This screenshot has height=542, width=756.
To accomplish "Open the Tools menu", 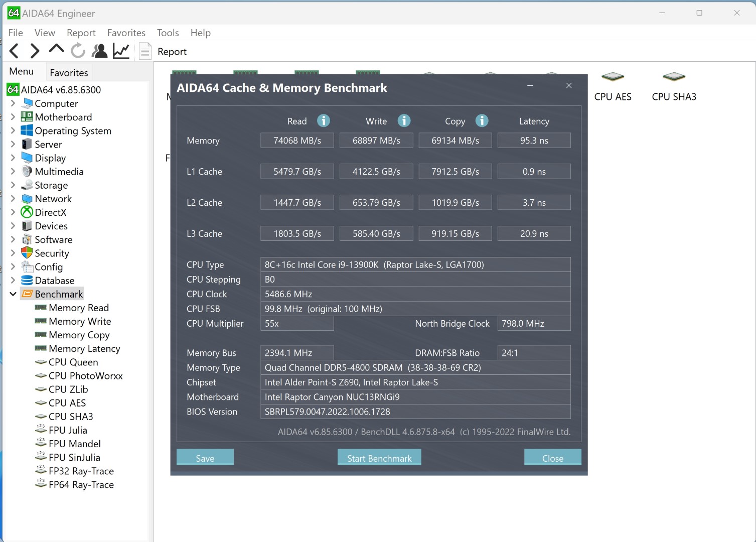I will pos(168,33).
